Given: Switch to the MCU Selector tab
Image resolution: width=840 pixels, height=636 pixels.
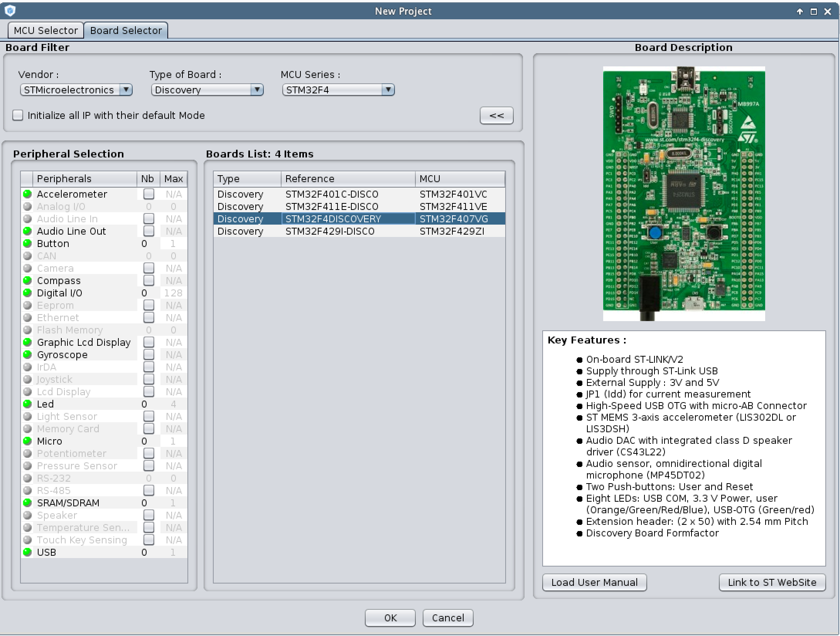Looking at the screenshot, I should point(46,30).
